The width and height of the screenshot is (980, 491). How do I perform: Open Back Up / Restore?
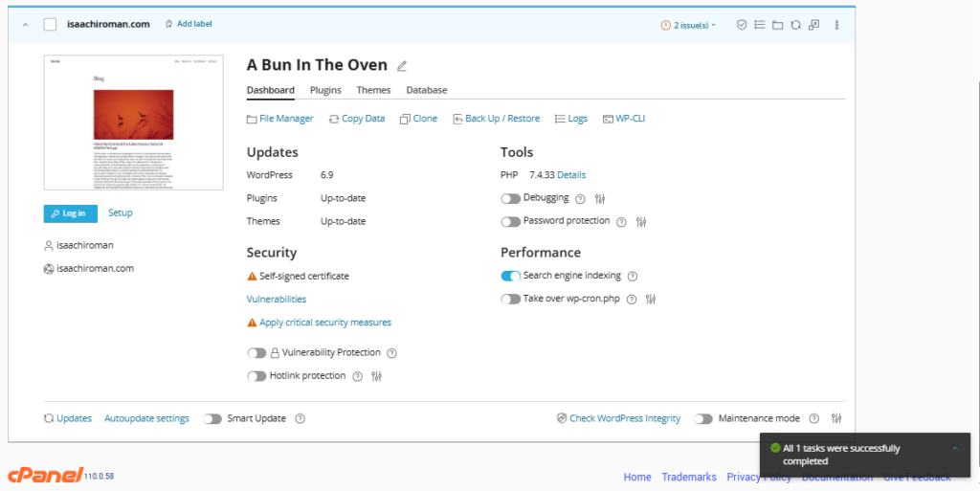(497, 119)
